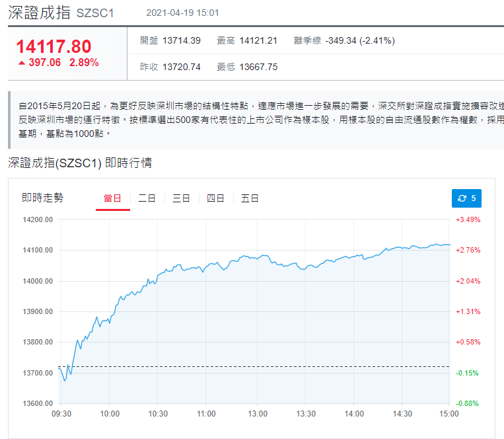The height and width of the screenshot is (439, 504).
Task: Click the 最高 value 14121.21
Action: [258, 40]
